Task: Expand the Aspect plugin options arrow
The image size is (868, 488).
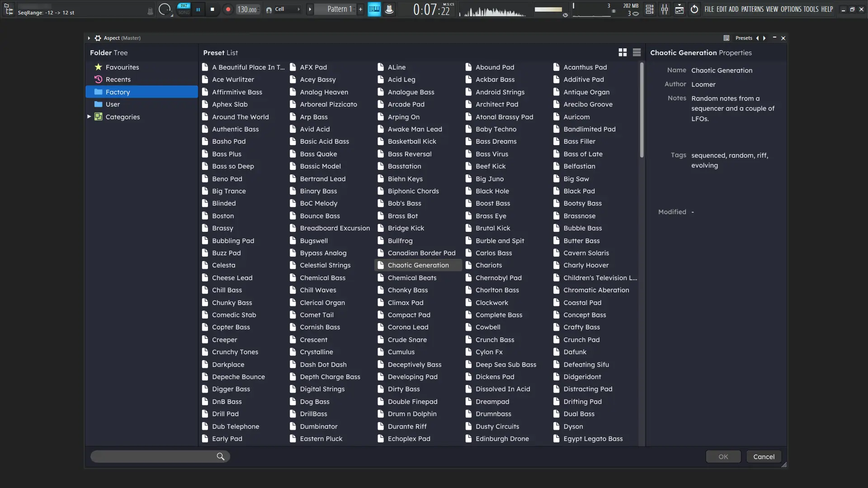Action: click(89, 38)
